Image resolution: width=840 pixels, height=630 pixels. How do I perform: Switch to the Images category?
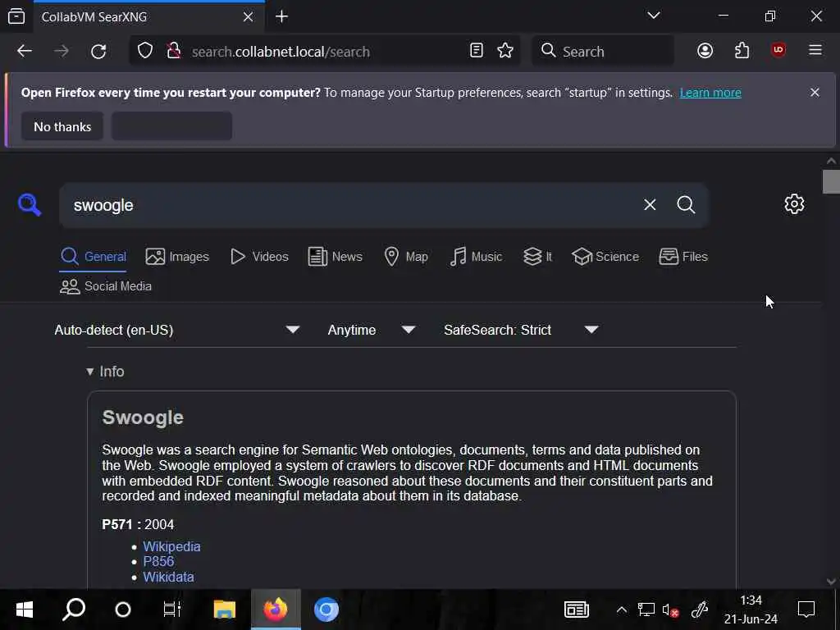[x=177, y=257]
